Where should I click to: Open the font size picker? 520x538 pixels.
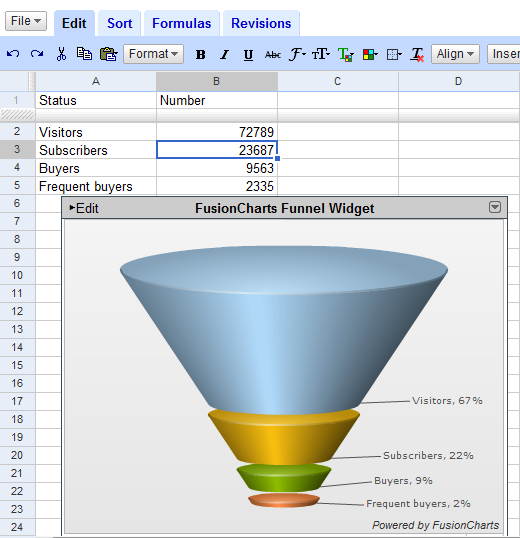coord(321,54)
